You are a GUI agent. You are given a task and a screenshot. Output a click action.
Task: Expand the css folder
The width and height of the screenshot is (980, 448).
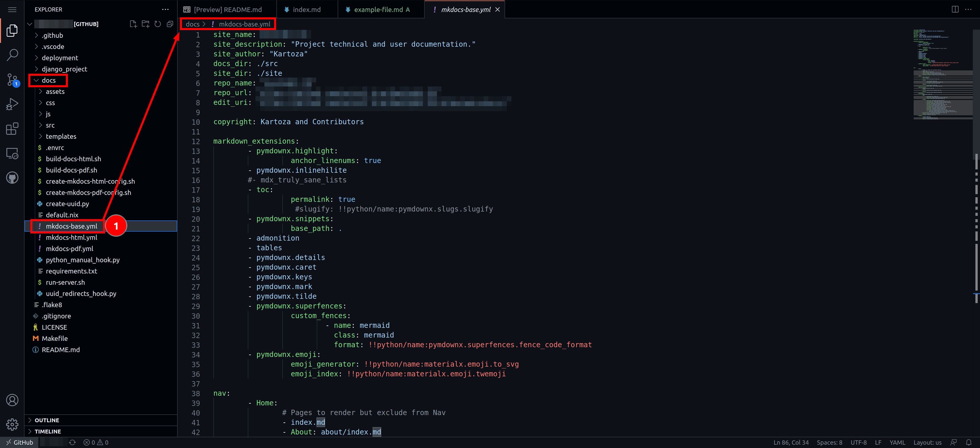(101, 103)
